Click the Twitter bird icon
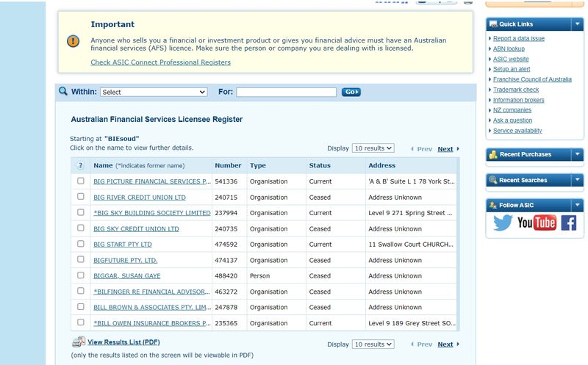 point(503,223)
